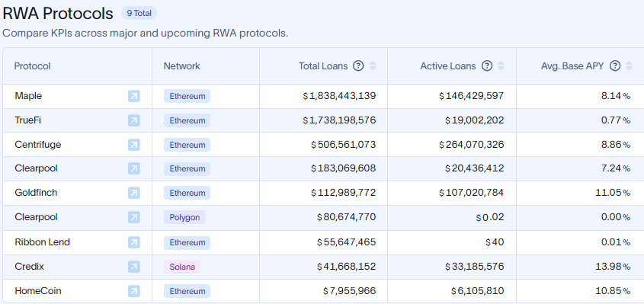Show help tooltip for Total Loans
Screen dimensions: 644x304
pos(358,66)
